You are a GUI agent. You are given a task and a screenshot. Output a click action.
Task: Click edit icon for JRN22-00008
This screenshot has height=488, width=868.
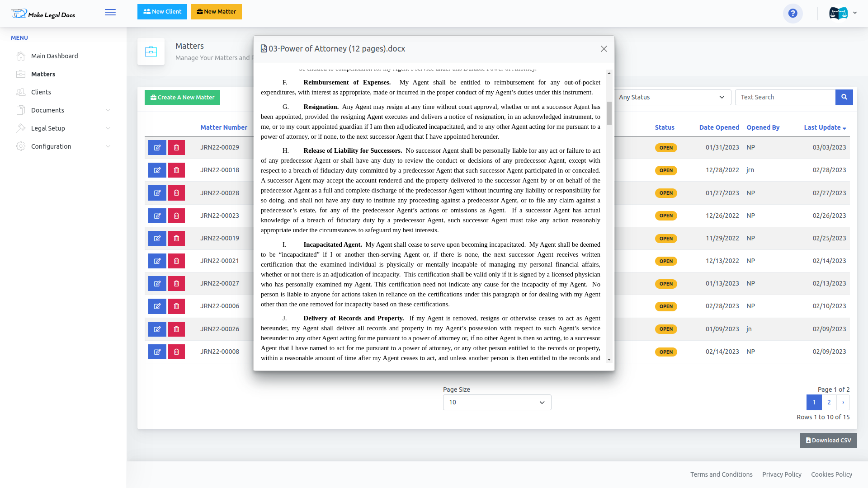157,352
